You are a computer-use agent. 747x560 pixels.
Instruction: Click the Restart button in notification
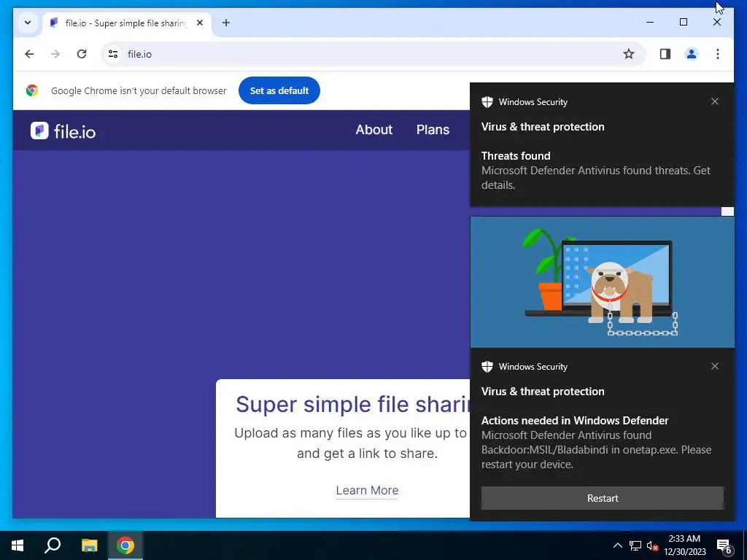point(602,498)
